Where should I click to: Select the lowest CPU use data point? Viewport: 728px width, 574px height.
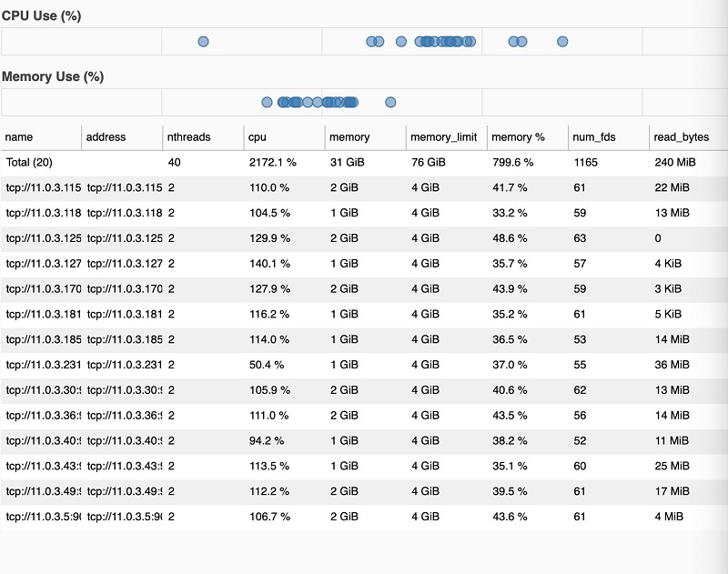(203, 42)
